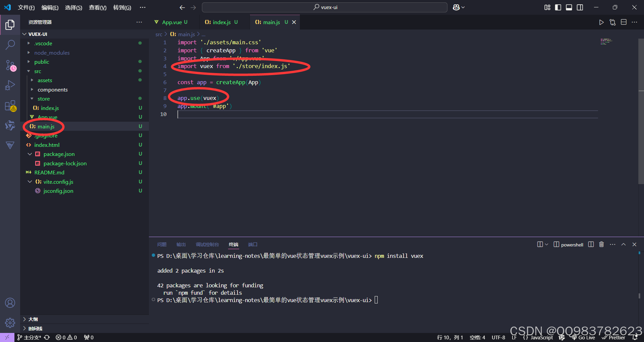This screenshot has height=342, width=644.
Task: Toggle secondary sidebar visibility
Action: [580, 7]
